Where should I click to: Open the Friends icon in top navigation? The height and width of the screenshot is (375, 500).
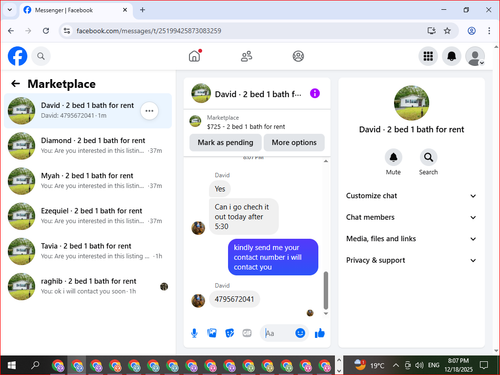[x=247, y=56]
